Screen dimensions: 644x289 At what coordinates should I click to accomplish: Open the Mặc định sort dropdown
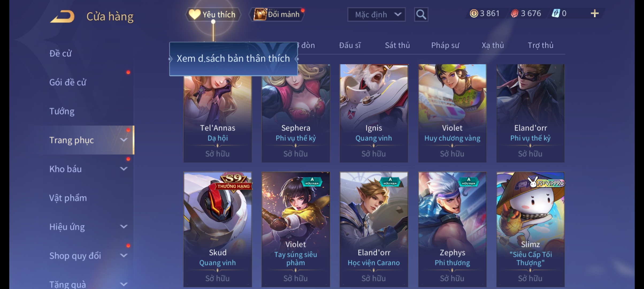pos(376,14)
